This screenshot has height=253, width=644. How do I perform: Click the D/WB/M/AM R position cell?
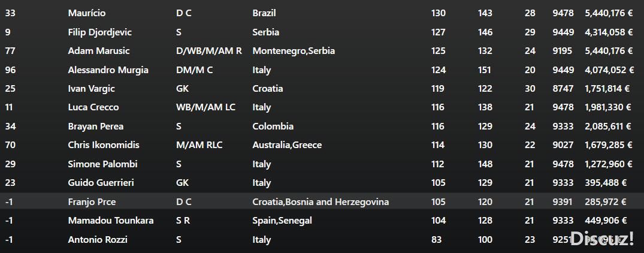point(209,51)
